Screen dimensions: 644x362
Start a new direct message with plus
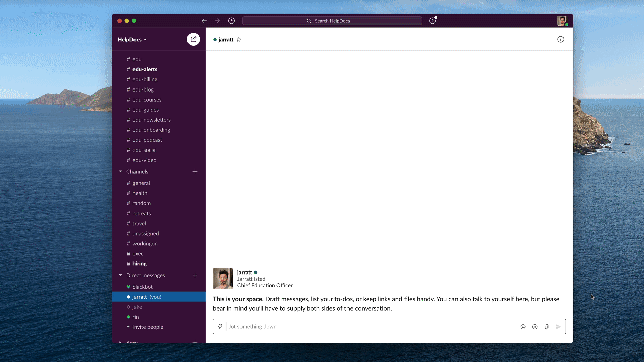[x=195, y=275]
